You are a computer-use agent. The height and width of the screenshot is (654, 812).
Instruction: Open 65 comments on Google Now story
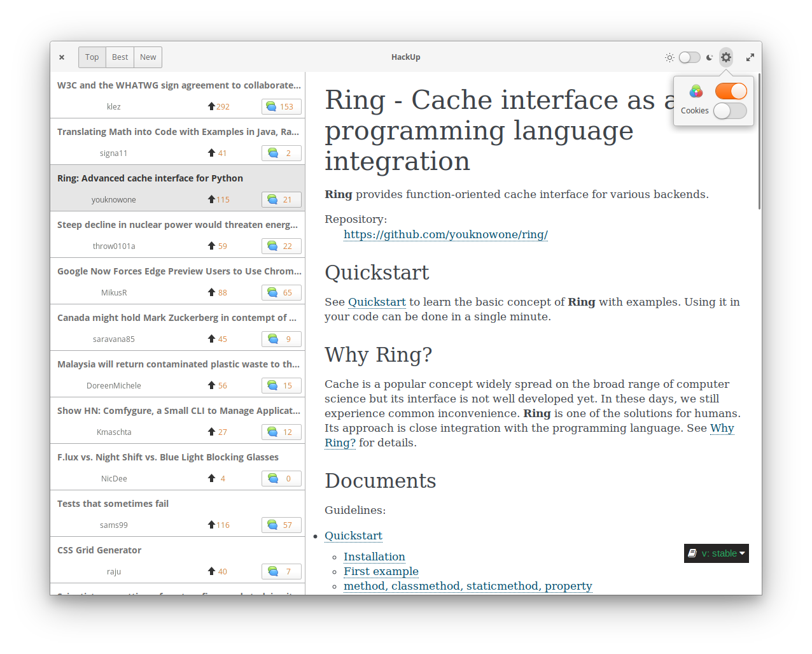pyautogui.click(x=281, y=292)
